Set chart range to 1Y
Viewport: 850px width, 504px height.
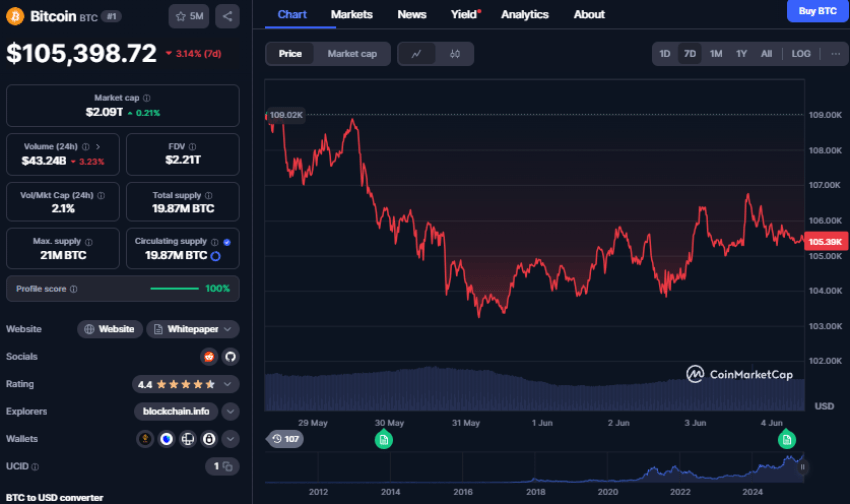(741, 54)
